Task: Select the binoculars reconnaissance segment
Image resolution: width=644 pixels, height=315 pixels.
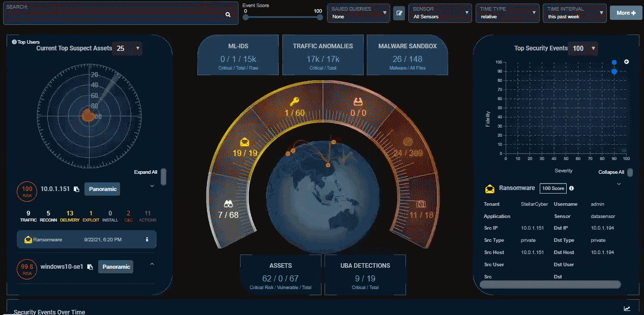Action: coord(228,204)
